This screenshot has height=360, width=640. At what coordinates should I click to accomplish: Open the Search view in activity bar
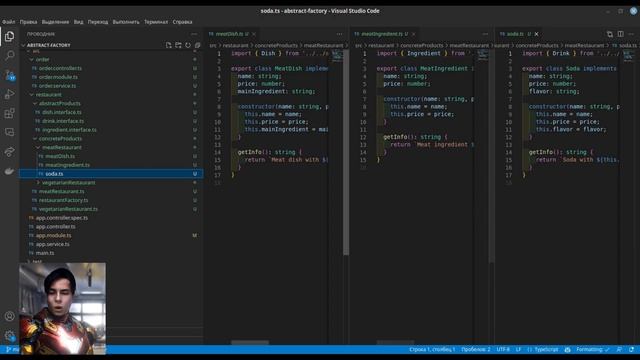point(9,55)
